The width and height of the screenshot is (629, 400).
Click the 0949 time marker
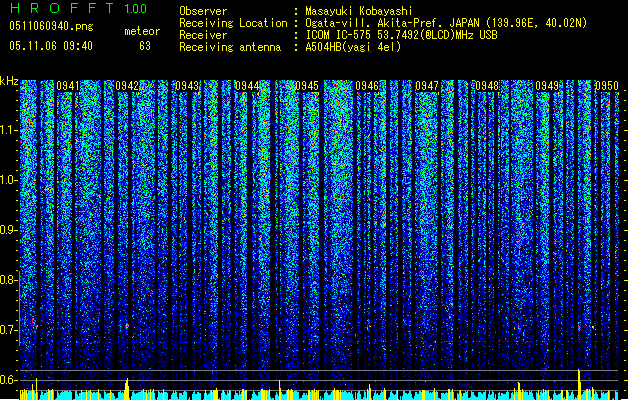pos(547,86)
